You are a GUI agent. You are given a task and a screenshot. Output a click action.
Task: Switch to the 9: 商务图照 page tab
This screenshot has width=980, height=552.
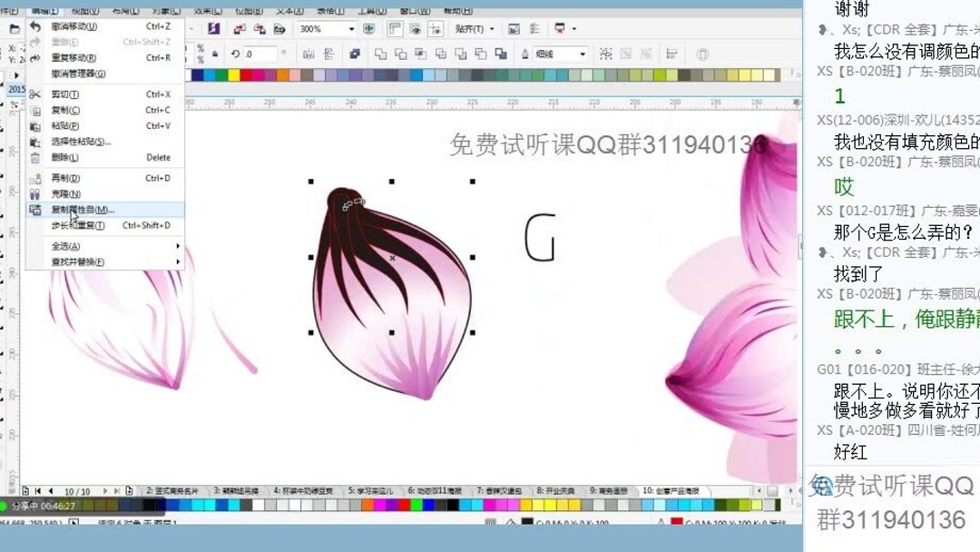[608, 489]
